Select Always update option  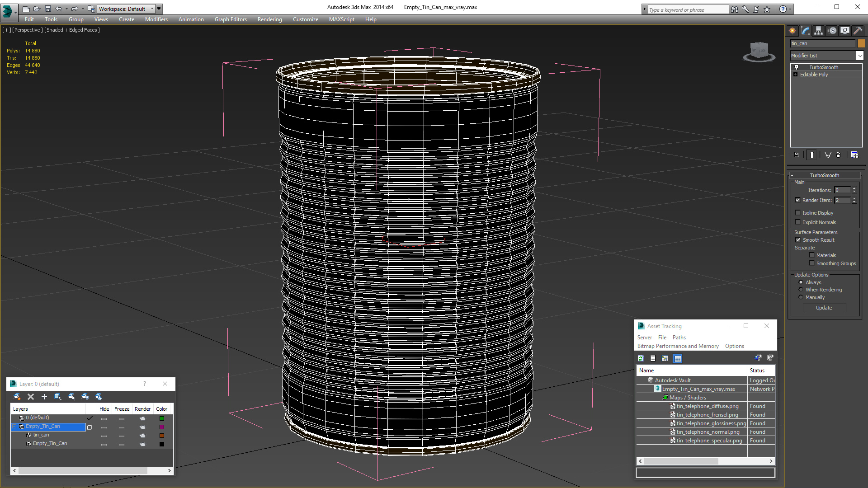[x=801, y=282]
